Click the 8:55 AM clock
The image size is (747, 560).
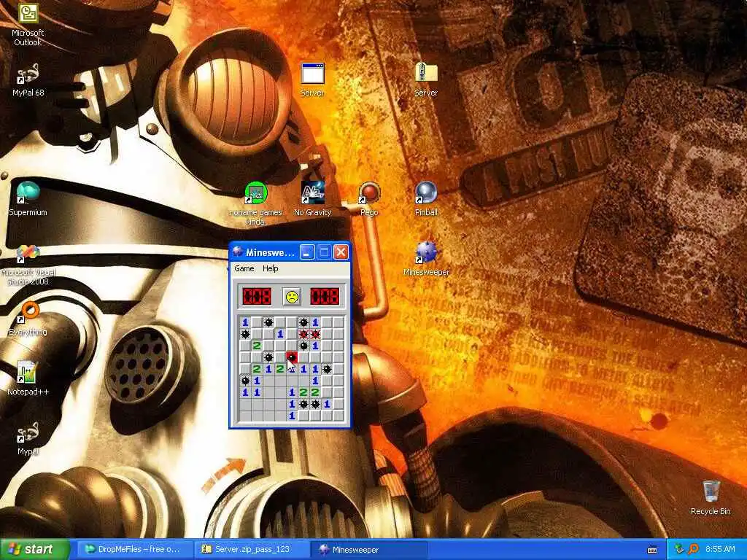click(720, 550)
